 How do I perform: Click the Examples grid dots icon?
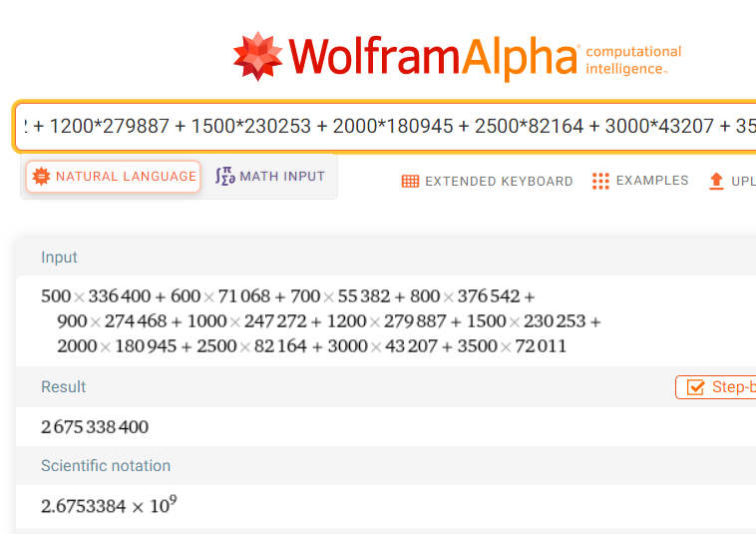point(600,181)
